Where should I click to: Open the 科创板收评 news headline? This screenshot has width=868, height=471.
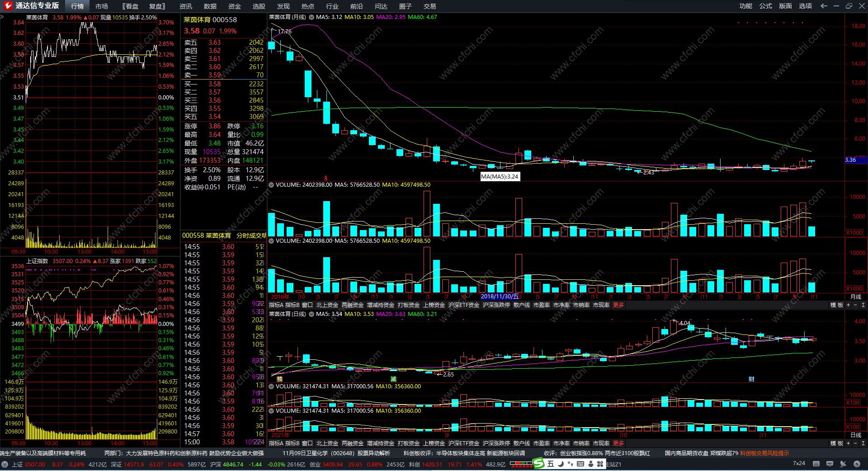coord(464,453)
